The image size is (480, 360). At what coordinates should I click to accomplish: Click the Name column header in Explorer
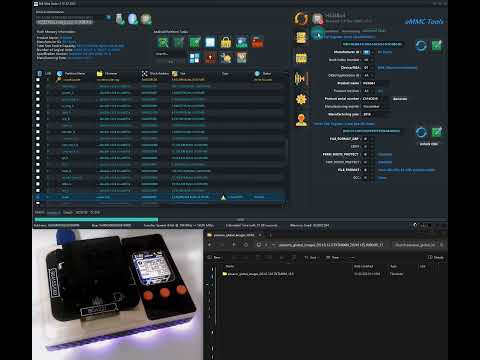pyautogui.click(x=230, y=266)
